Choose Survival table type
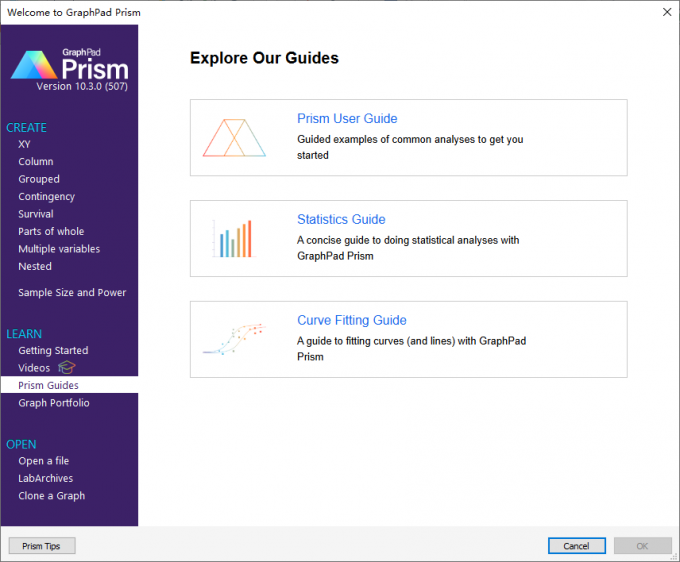 [x=36, y=214]
